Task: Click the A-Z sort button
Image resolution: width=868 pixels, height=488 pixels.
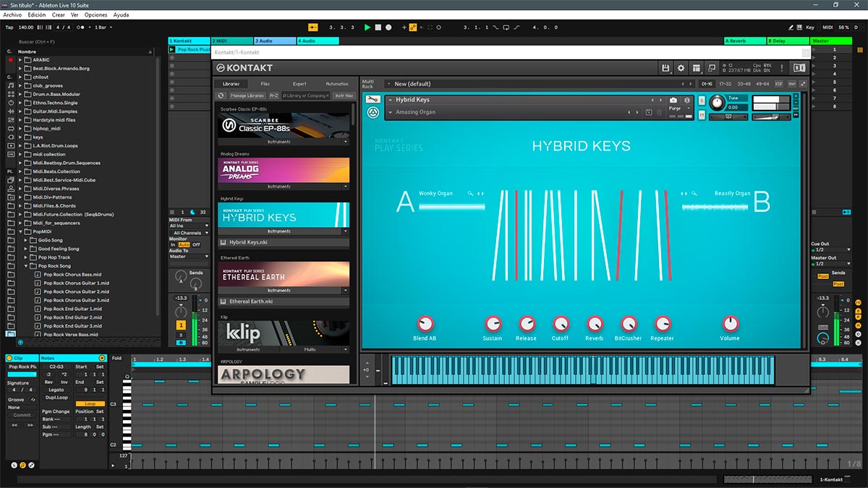Action: [273, 95]
